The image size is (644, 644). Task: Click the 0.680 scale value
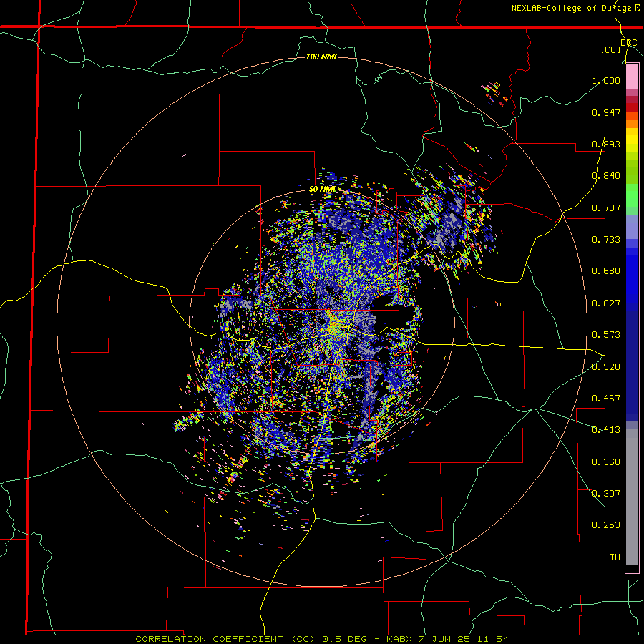[606, 271]
